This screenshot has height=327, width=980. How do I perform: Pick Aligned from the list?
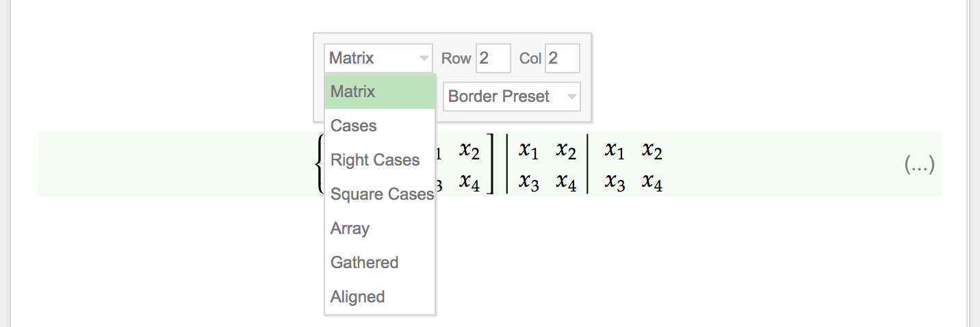point(380,297)
